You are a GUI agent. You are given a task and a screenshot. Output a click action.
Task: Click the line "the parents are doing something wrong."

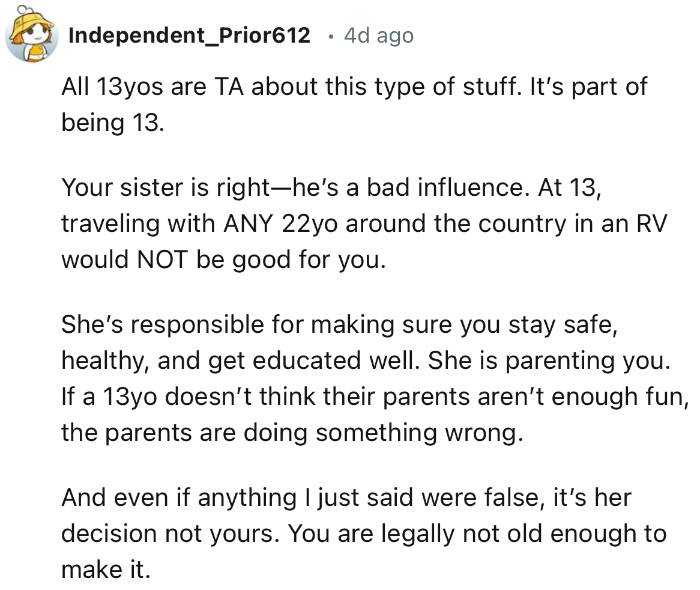click(x=288, y=433)
